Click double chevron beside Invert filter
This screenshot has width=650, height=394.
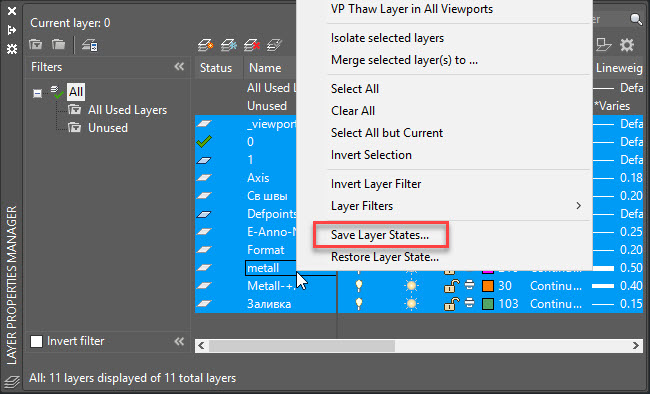click(179, 341)
